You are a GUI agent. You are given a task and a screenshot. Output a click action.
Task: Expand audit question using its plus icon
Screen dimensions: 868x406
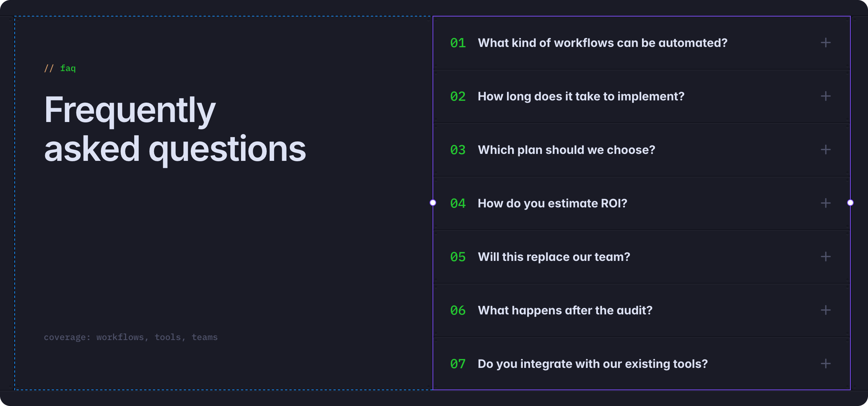click(825, 310)
